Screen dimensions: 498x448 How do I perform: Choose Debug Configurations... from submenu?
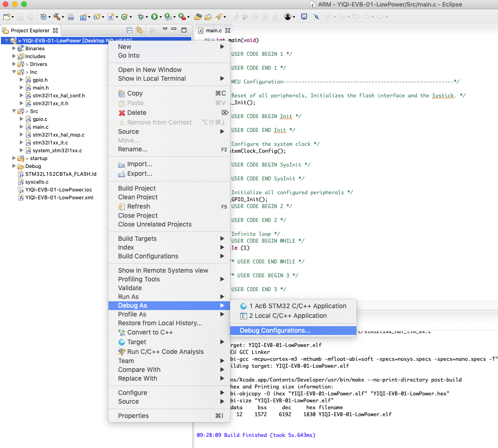(293, 330)
